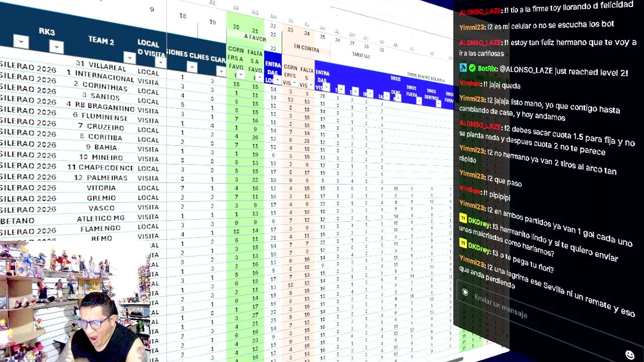
Task: Open Vinthas's name on 'jajaj queda' message
Action: click(470, 84)
